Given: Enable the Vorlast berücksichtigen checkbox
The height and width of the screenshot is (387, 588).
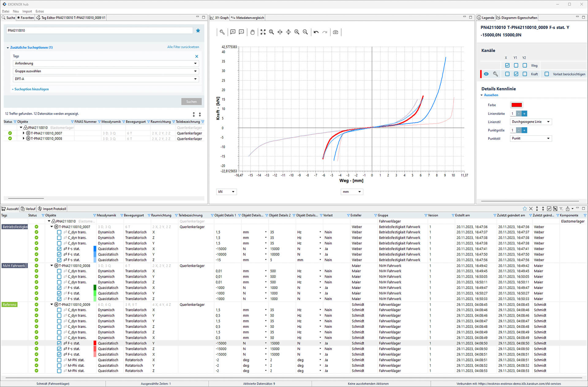Looking at the screenshot, I should tap(547, 74).
